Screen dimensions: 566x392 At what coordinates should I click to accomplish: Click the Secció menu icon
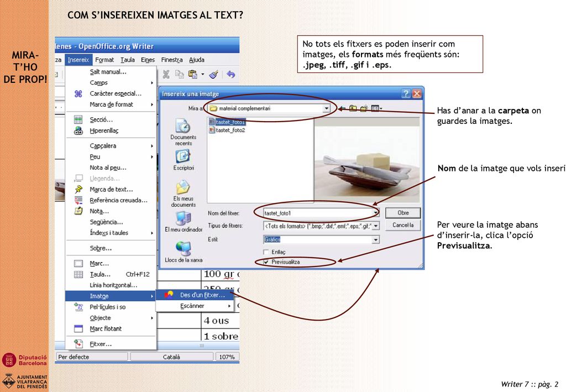[x=78, y=119]
